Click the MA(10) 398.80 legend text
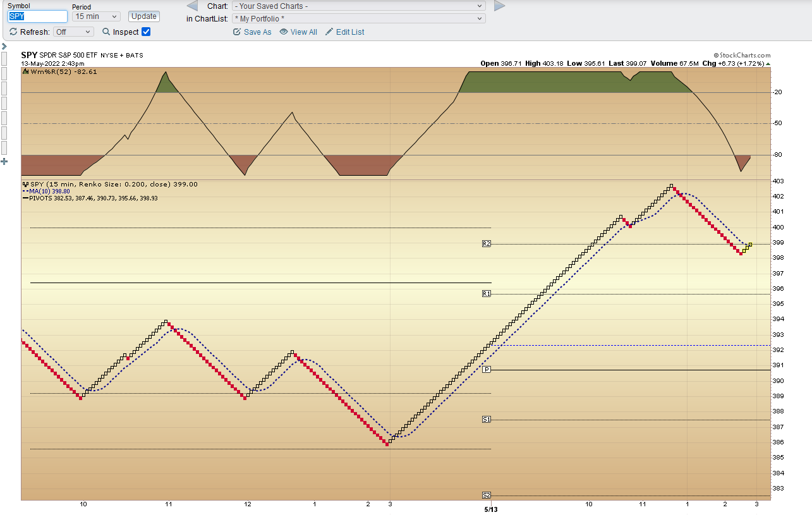The image size is (812, 517). [49, 191]
